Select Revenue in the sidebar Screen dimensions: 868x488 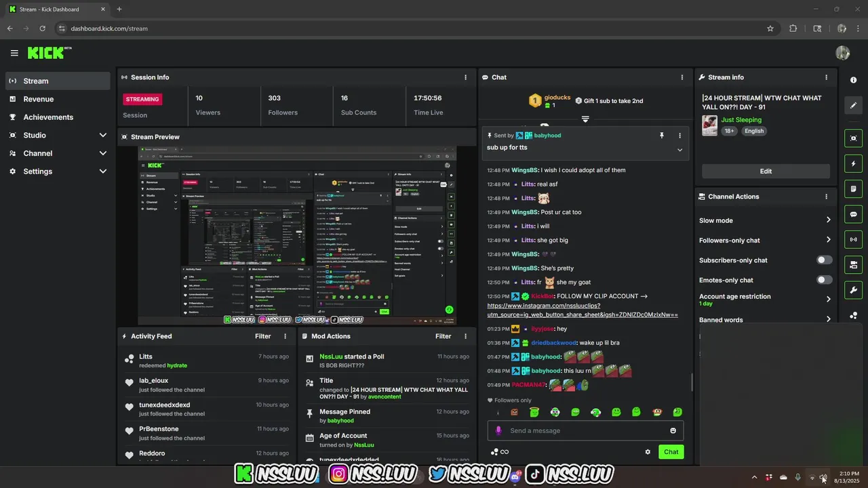click(x=58, y=99)
